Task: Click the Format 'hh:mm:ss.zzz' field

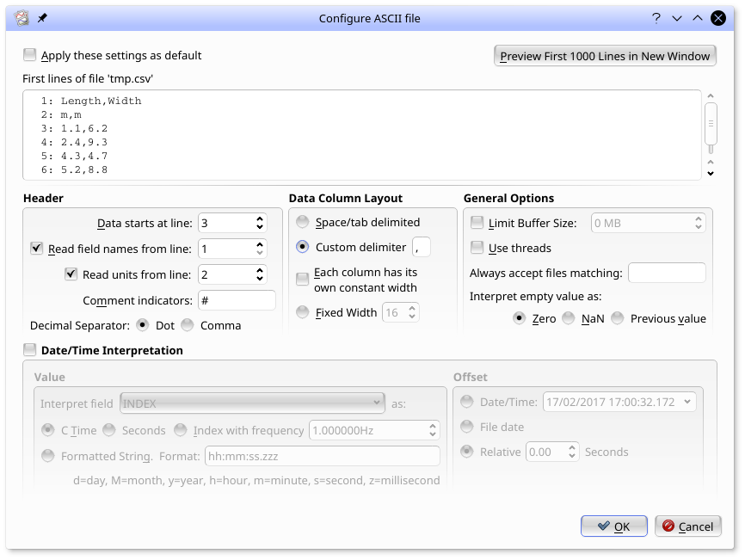Action: pyautogui.click(x=322, y=456)
